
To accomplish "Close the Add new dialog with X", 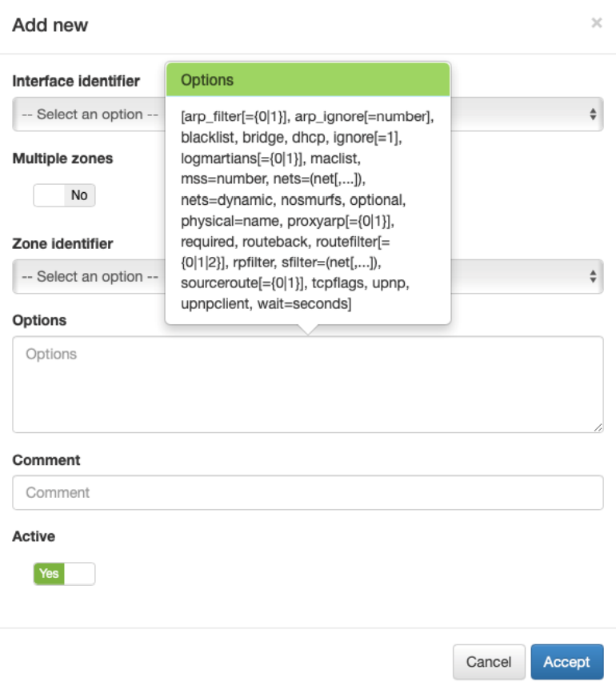I will tap(596, 24).
